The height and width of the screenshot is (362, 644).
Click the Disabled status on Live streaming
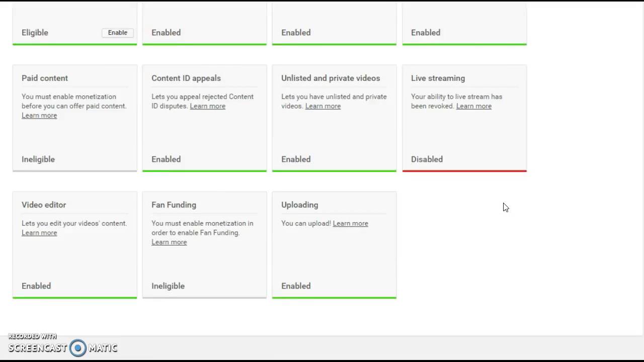click(427, 159)
